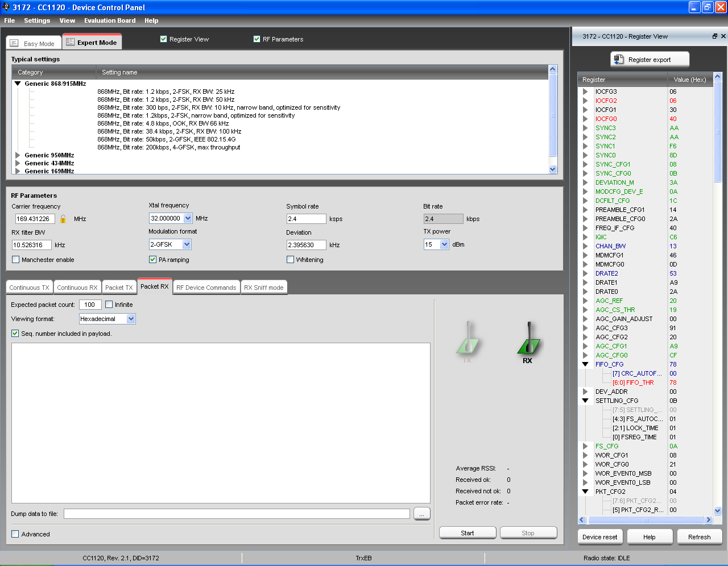This screenshot has width=728, height=566.
Task: Collapse the PKT_CFG2 register
Action: tap(585, 492)
